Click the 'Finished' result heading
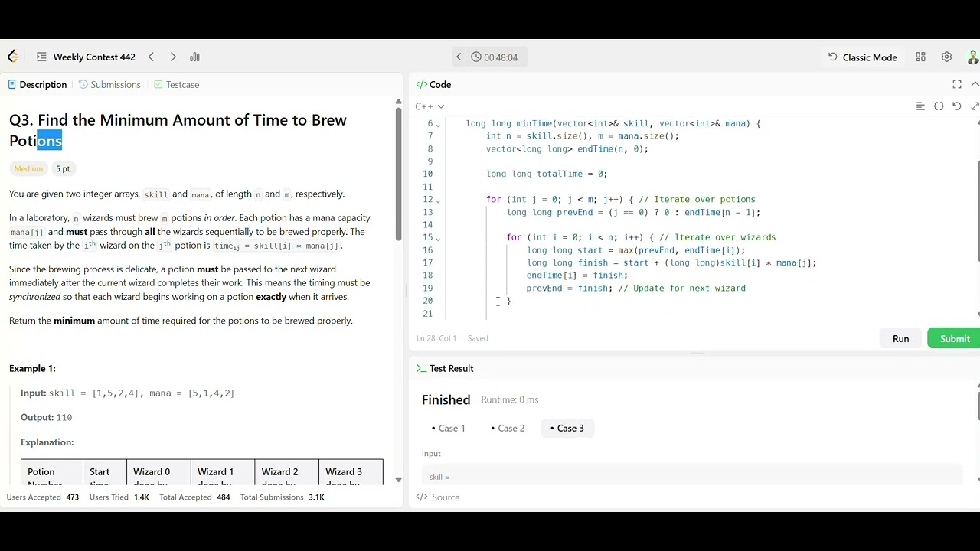Screen dimensions: 980x551 pyautogui.click(x=446, y=399)
